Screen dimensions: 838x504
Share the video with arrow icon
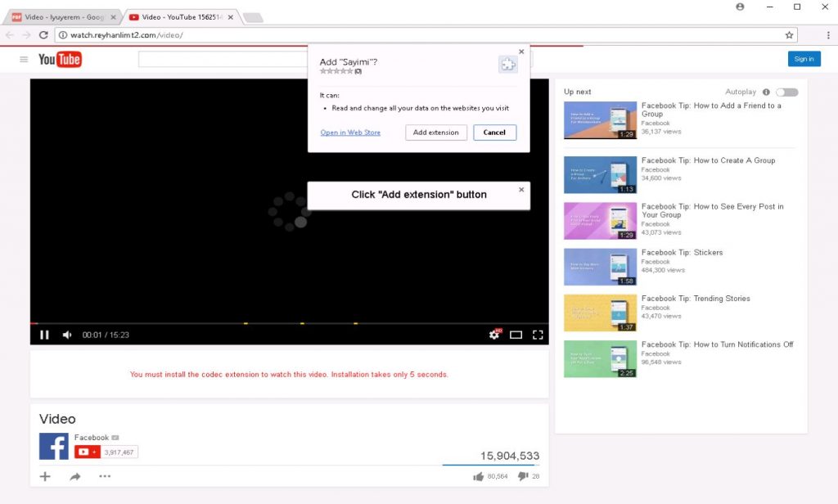point(74,476)
